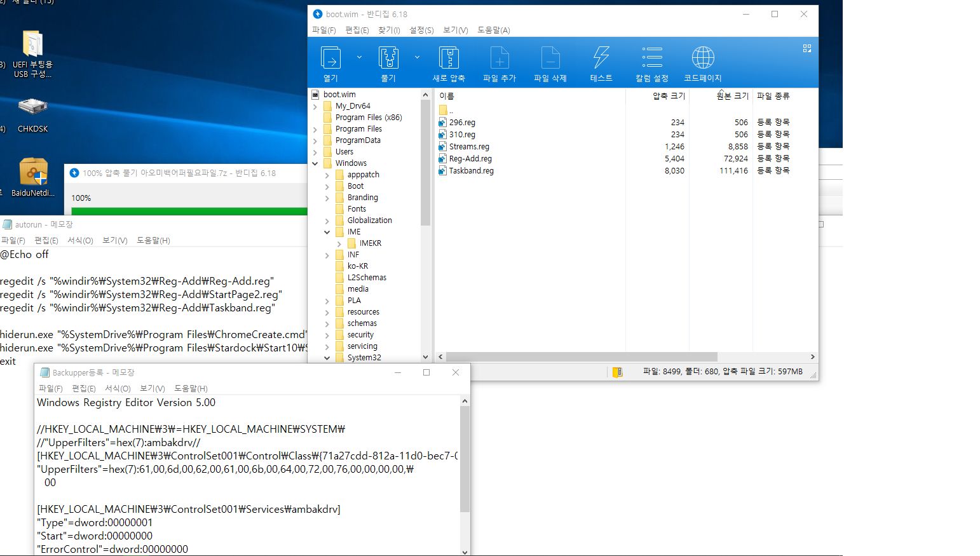The image size is (980, 556).
Task: Expand the Users folder node
Action: [315, 152]
